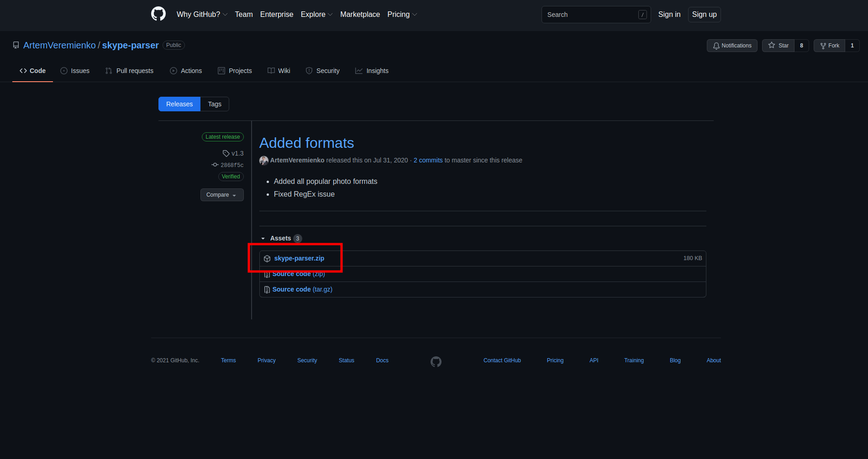Switch to the Pull requests tab
868x459 pixels.
click(129, 71)
